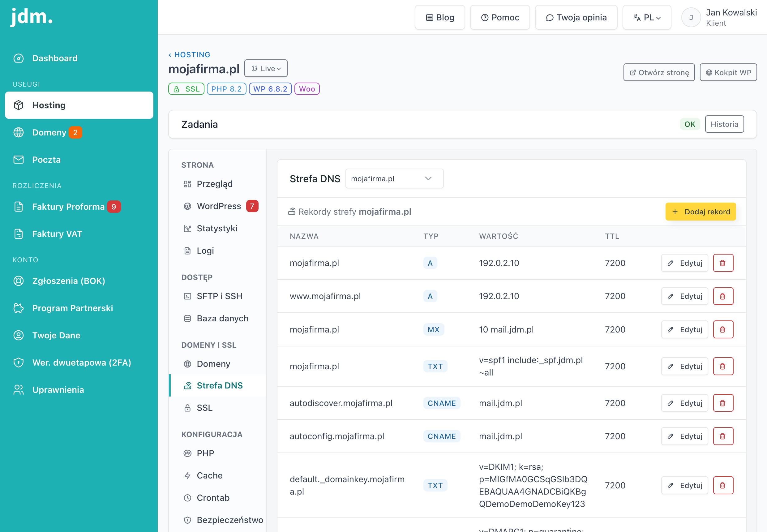Expand the Strefa DNS domain selector
This screenshot has width=767, height=532.
click(394, 179)
